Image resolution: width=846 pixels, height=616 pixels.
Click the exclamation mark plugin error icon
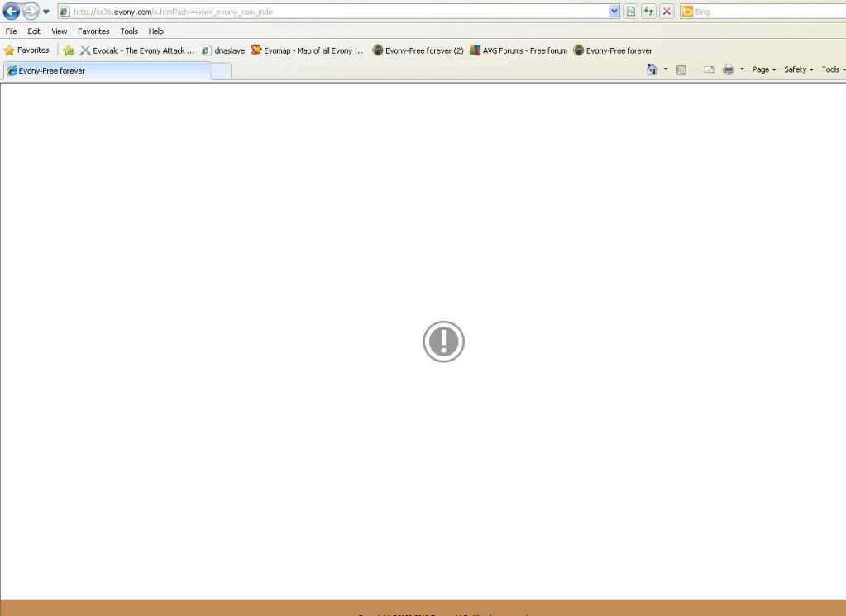444,341
